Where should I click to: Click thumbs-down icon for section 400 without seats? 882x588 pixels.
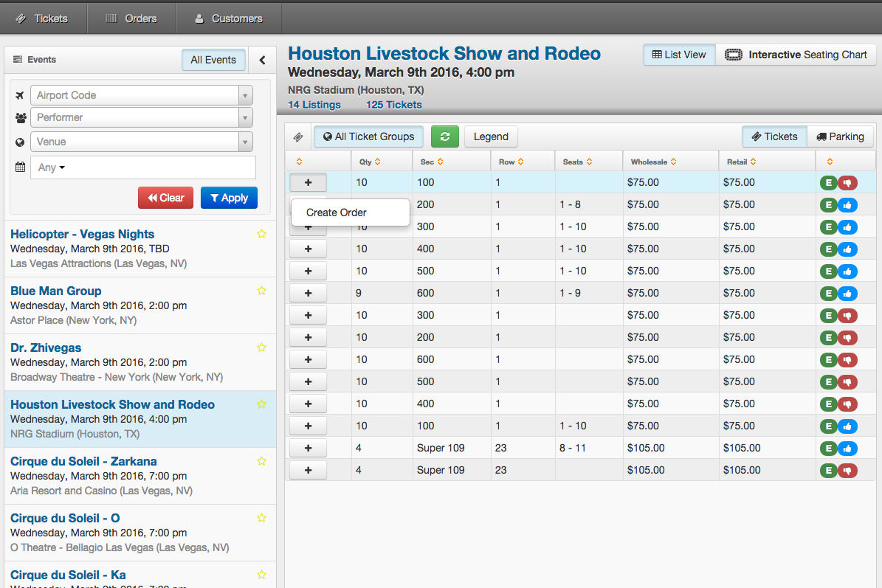click(848, 404)
